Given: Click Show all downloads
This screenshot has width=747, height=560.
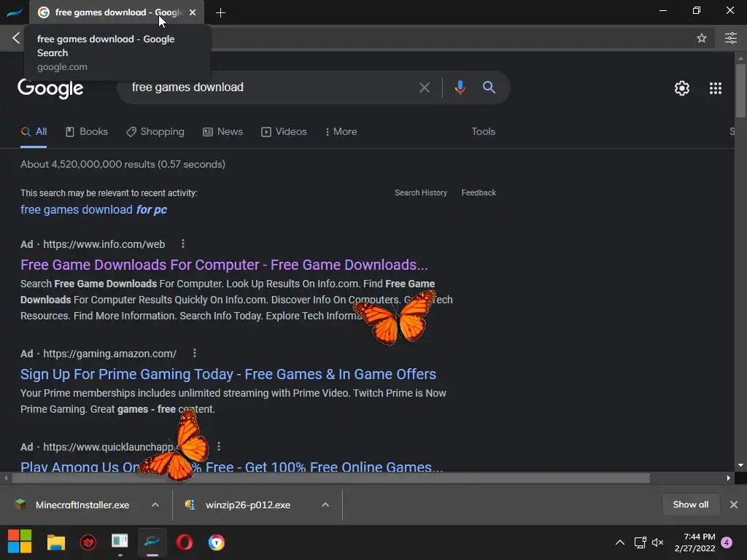Looking at the screenshot, I should pos(690,505).
